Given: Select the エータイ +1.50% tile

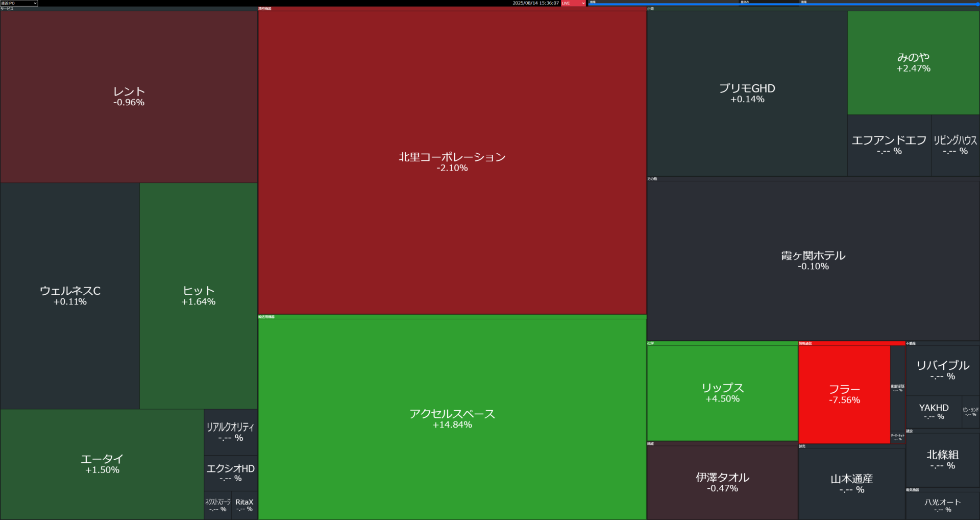Looking at the screenshot, I should [x=102, y=464].
